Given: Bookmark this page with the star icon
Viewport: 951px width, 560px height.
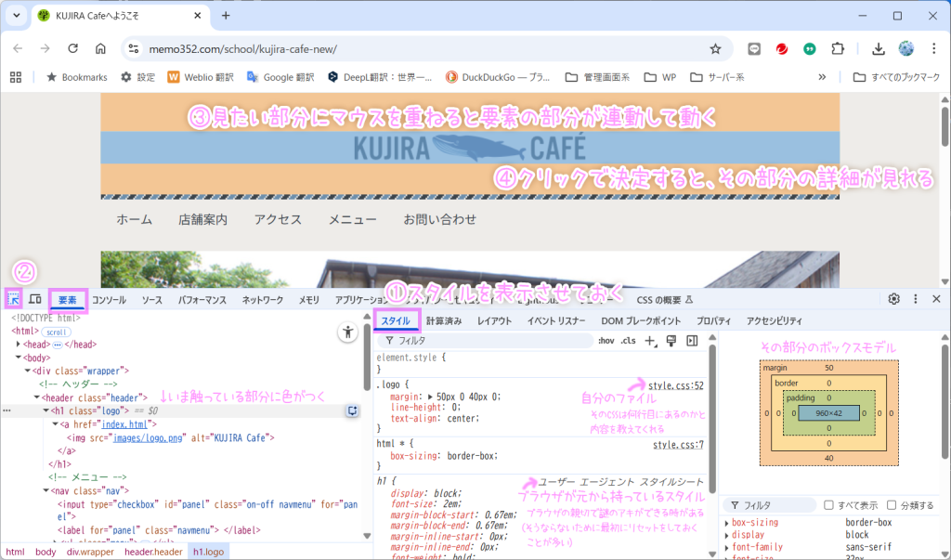Looking at the screenshot, I should coord(715,48).
